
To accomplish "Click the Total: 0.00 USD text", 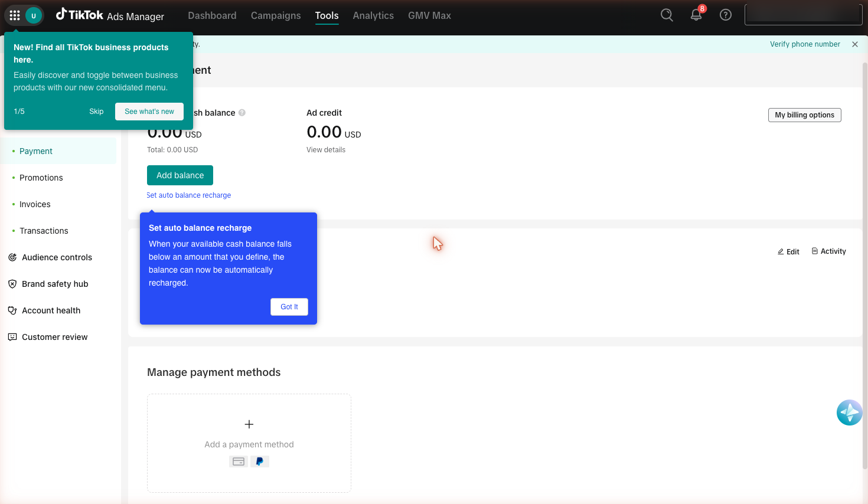I will click(172, 150).
